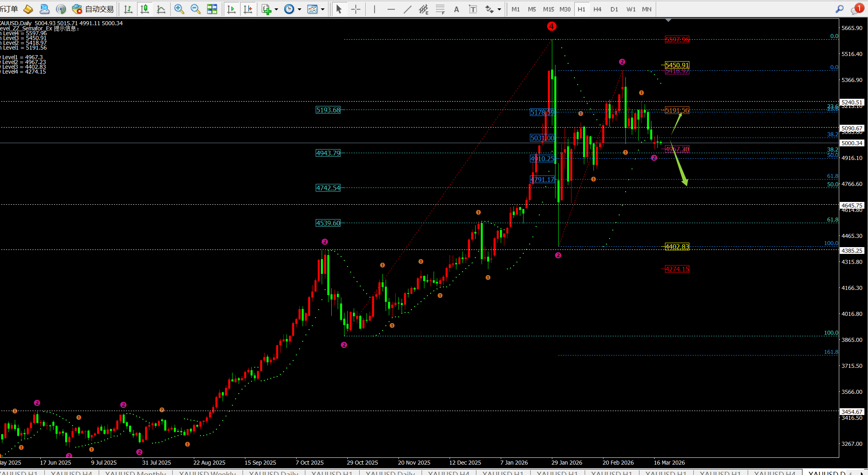This screenshot has width=868, height=475.
Task: Select the W1 timeframe button
Action: (631, 9)
